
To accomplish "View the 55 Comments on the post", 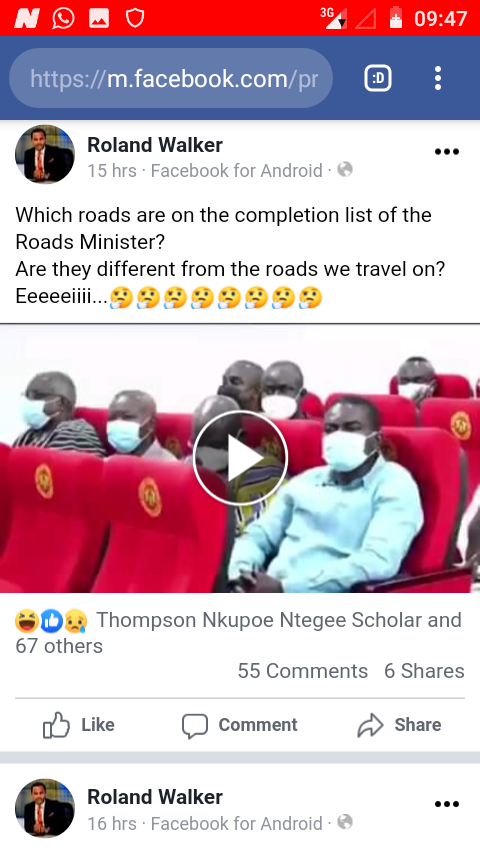I will [302, 671].
